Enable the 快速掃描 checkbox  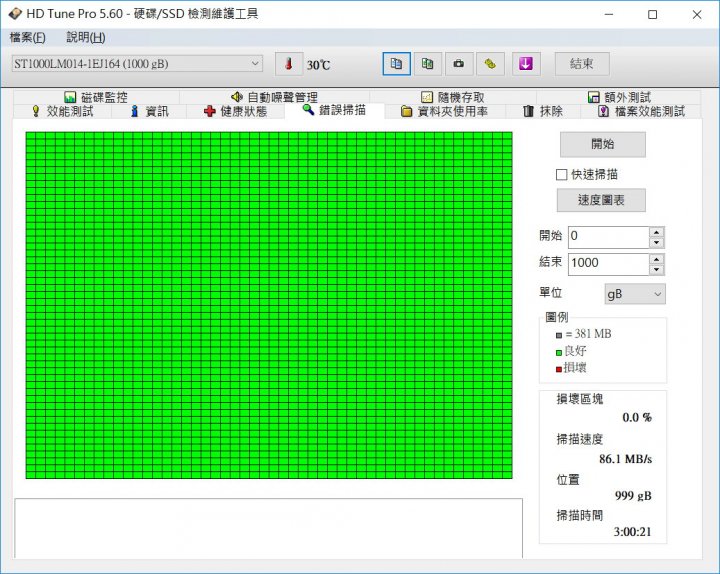click(x=561, y=174)
